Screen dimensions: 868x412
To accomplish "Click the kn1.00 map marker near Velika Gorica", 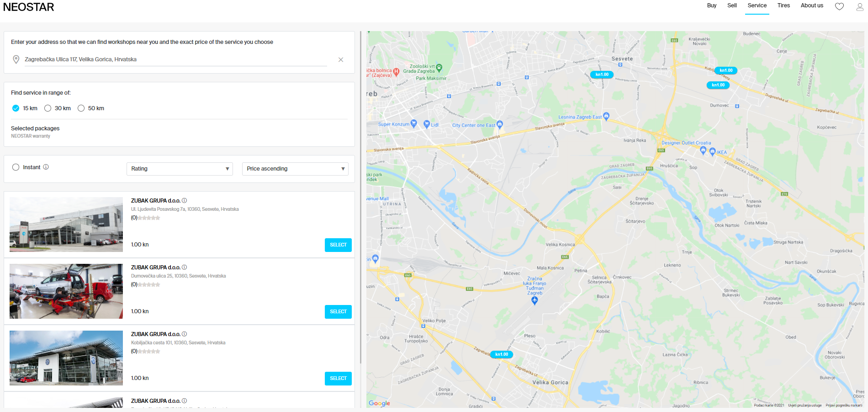I will click(502, 354).
